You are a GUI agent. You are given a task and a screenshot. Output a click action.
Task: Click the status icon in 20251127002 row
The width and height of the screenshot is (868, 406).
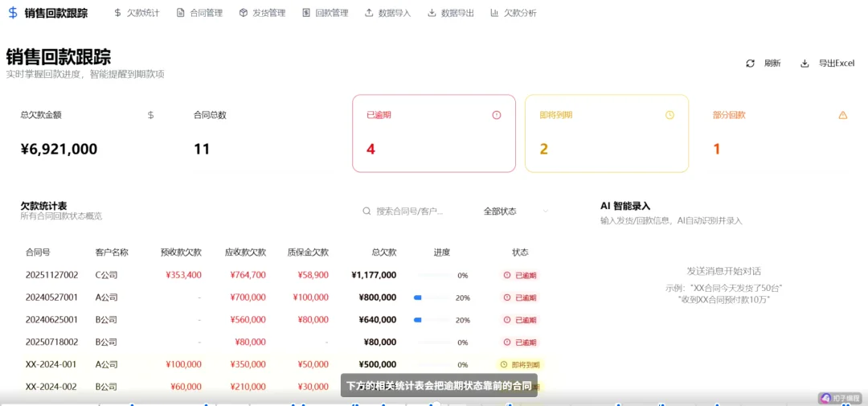point(506,275)
